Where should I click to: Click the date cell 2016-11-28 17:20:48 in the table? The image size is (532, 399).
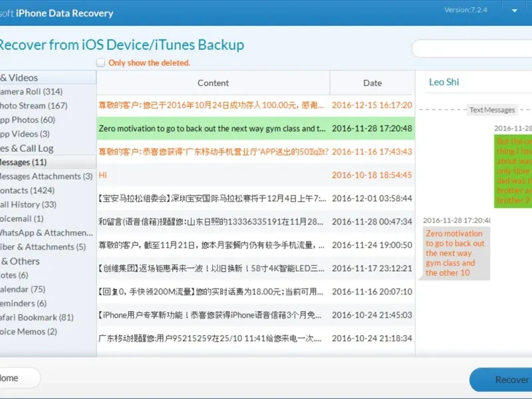click(372, 128)
